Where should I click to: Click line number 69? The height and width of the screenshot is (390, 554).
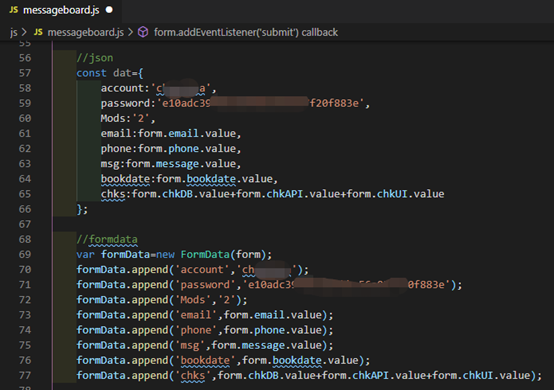[25, 254]
